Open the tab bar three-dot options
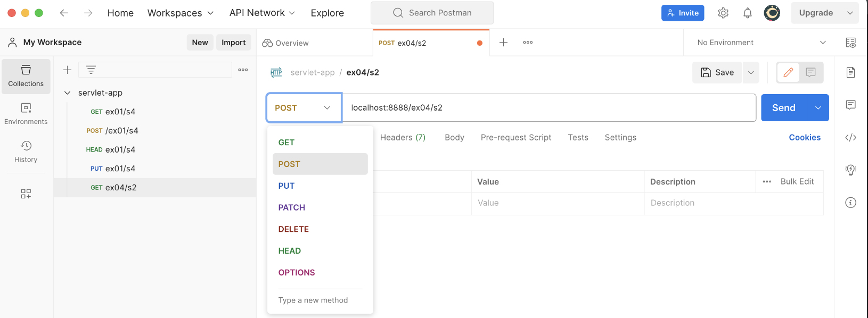The image size is (868, 318). (x=528, y=42)
